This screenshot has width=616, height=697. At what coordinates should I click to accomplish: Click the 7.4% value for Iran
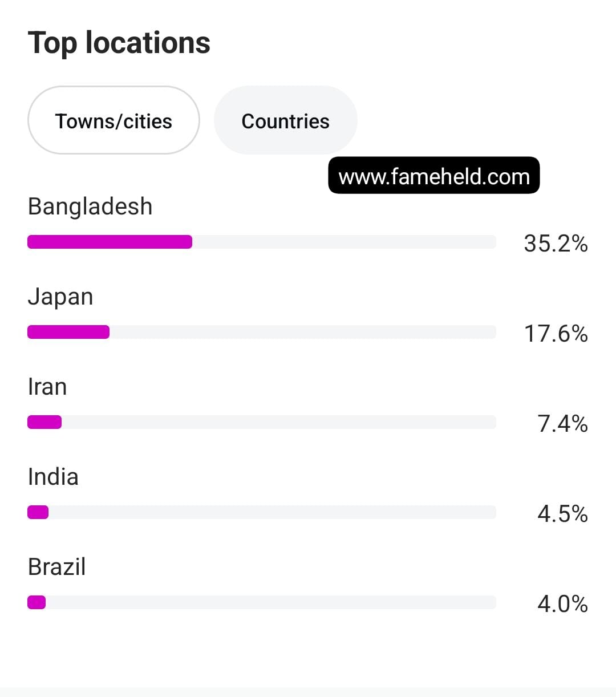point(562,424)
